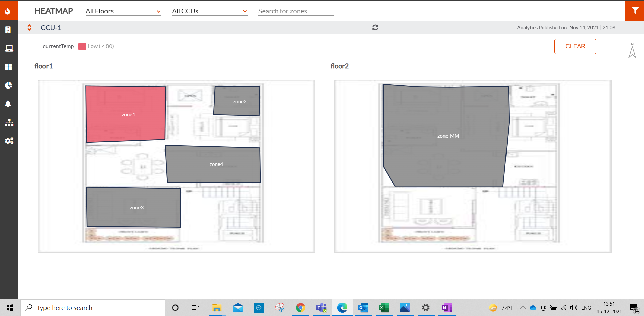Open Excel from taskbar
644x316 pixels.
(x=384, y=308)
